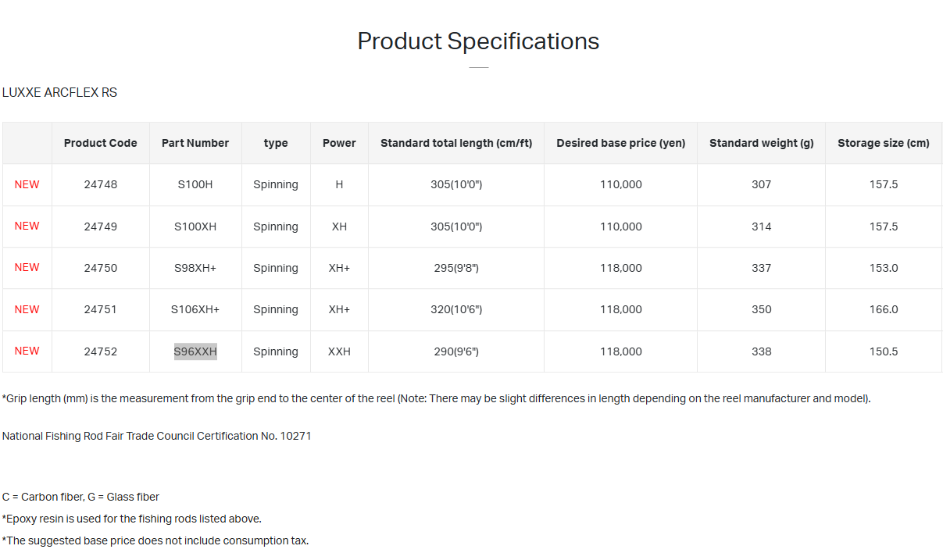Click Desired base price column header

tap(620, 143)
